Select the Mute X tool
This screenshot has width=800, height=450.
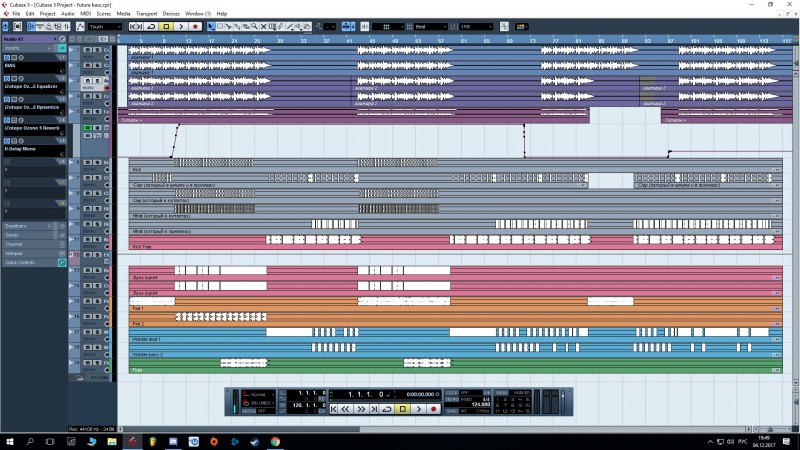click(263, 27)
